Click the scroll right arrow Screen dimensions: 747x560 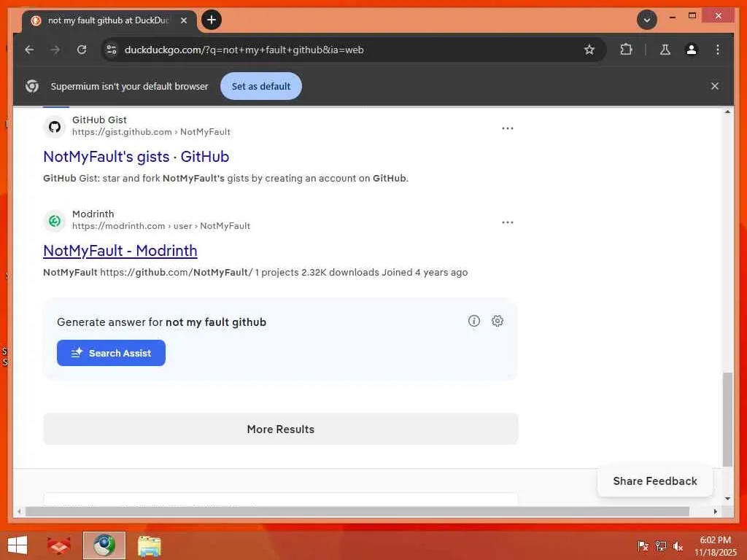tap(715, 511)
